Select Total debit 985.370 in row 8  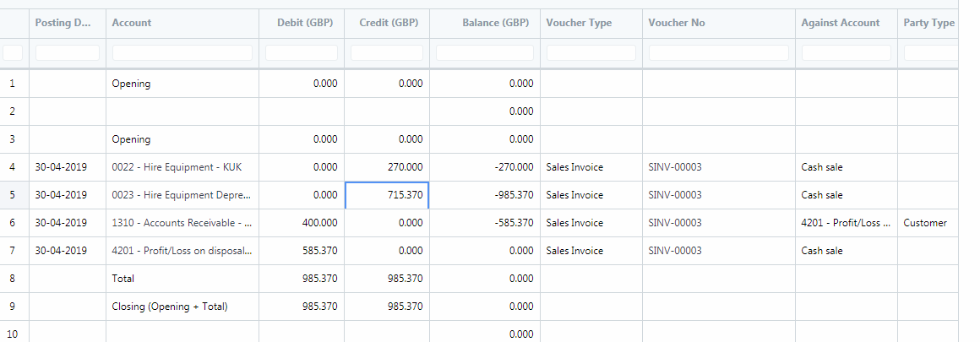tap(302, 278)
